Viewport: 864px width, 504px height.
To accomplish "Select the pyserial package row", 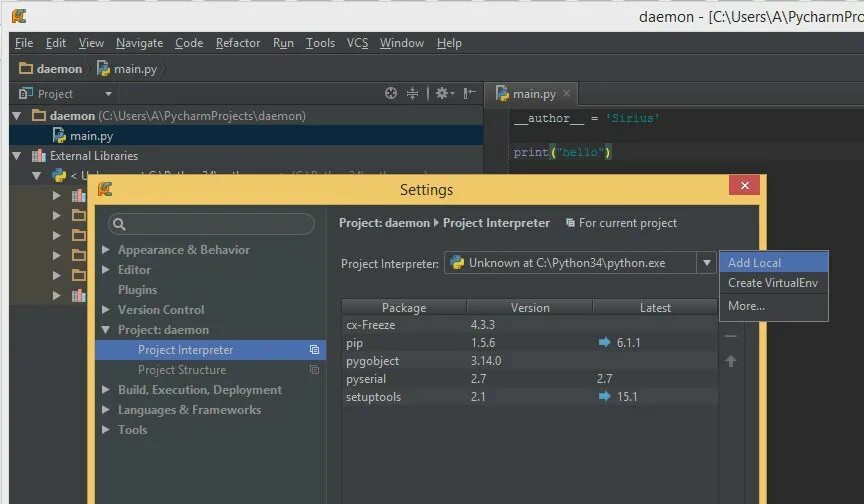I will point(530,379).
